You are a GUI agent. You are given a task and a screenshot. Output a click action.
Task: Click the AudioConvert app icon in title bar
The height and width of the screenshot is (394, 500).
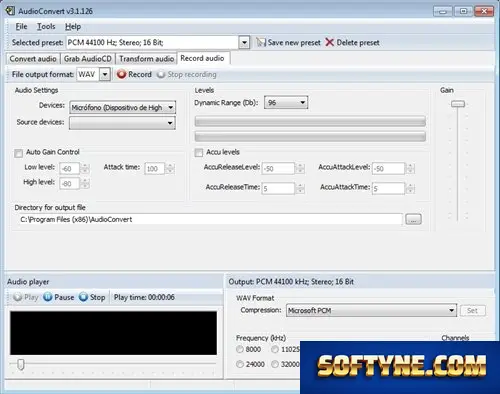10,11
